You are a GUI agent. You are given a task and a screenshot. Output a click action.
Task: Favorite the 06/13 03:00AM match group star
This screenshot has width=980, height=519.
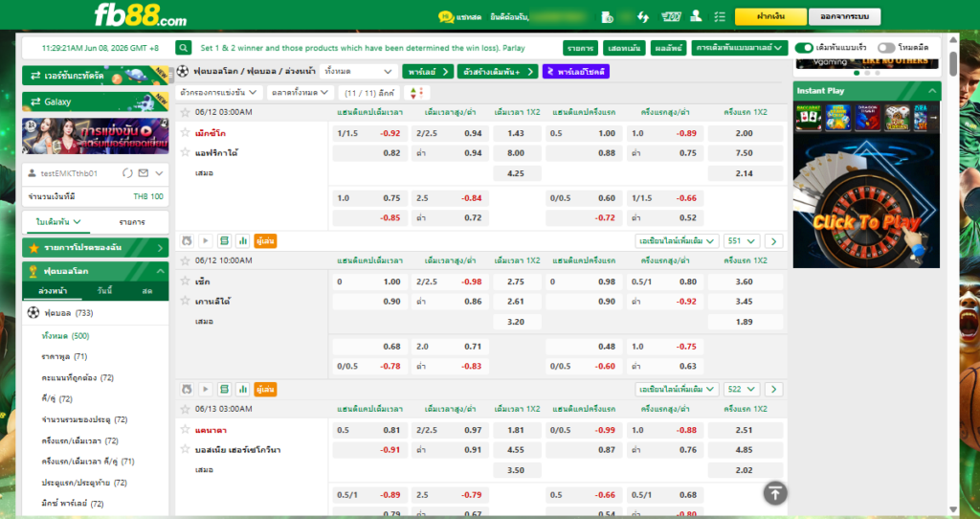(x=185, y=409)
